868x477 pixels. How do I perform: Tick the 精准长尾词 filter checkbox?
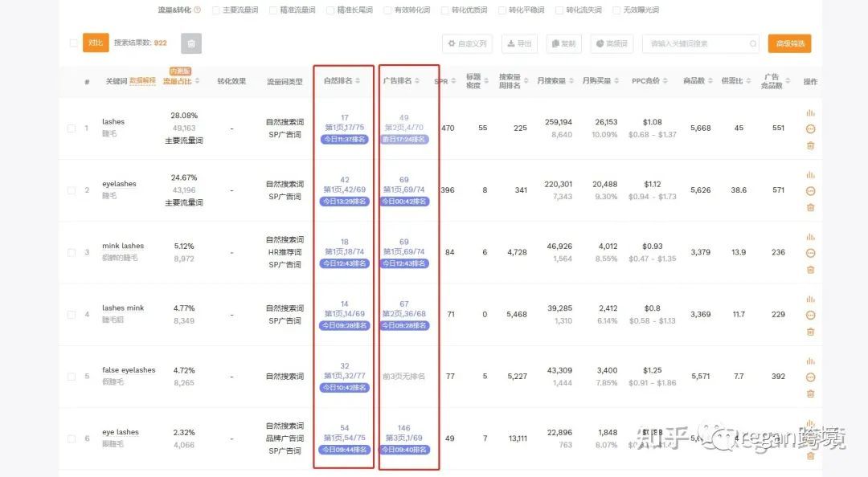tap(330, 10)
